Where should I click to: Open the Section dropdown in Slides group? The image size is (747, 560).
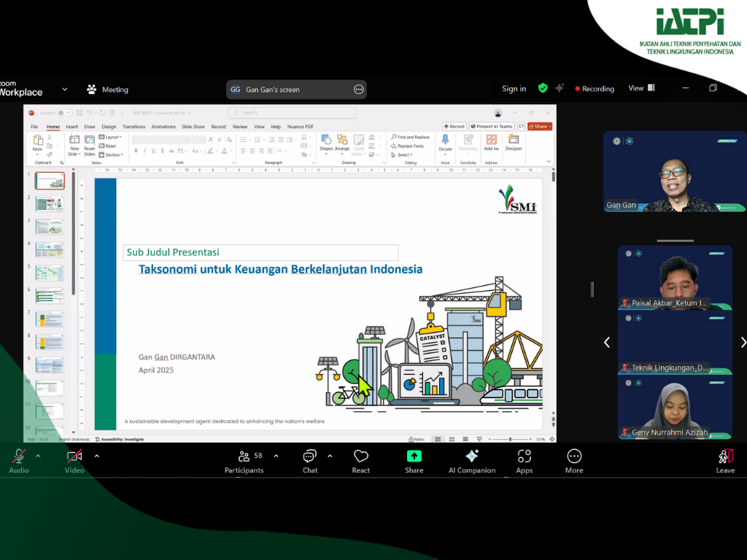click(111, 155)
